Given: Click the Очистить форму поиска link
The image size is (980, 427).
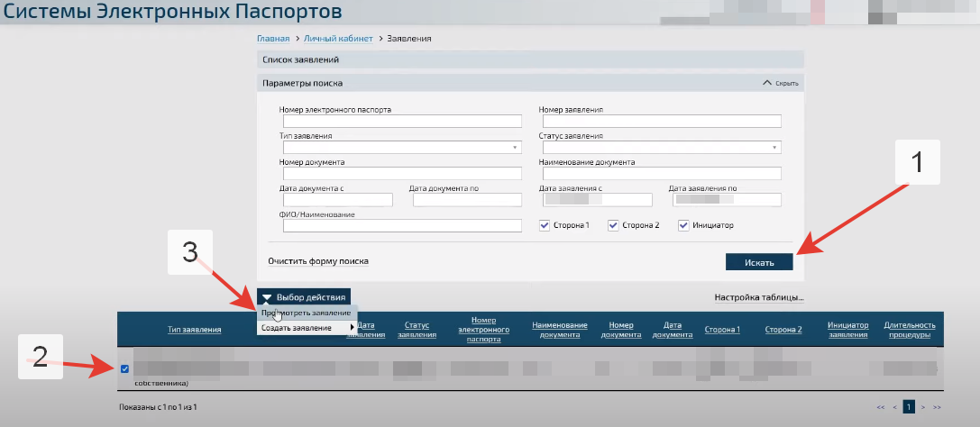Looking at the screenshot, I should click(318, 261).
